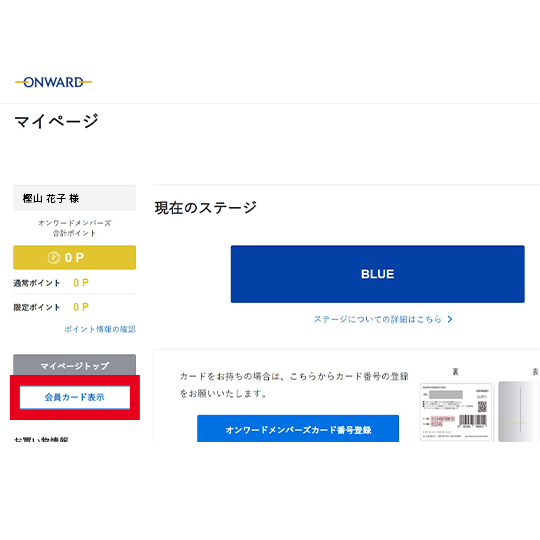Click the 通常ポイント 0 P row
Viewport: 540px width, 540px height.
[74, 283]
